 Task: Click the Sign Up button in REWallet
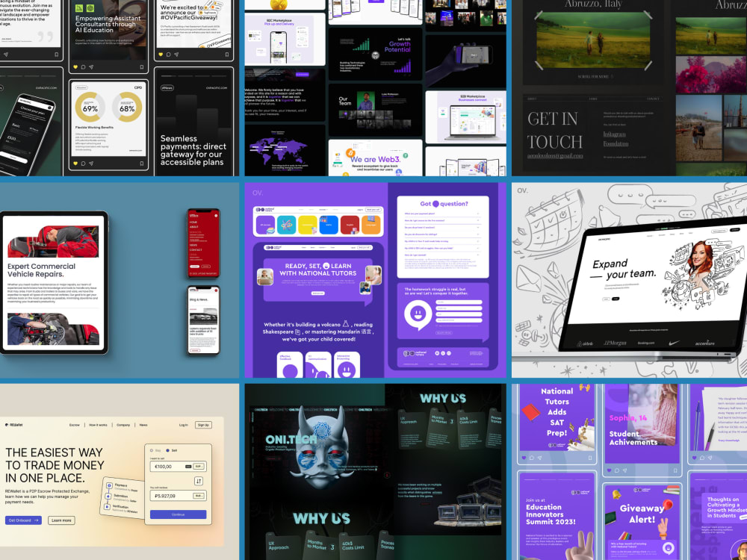(x=203, y=425)
